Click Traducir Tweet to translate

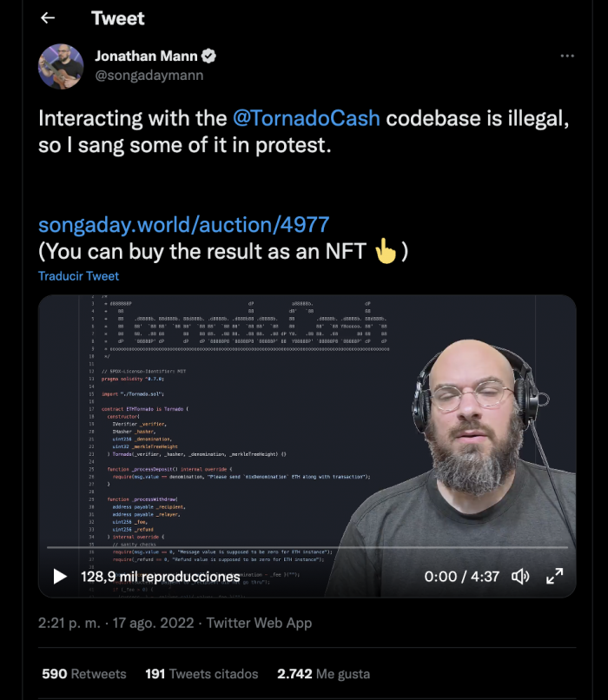(x=79, y=276)
